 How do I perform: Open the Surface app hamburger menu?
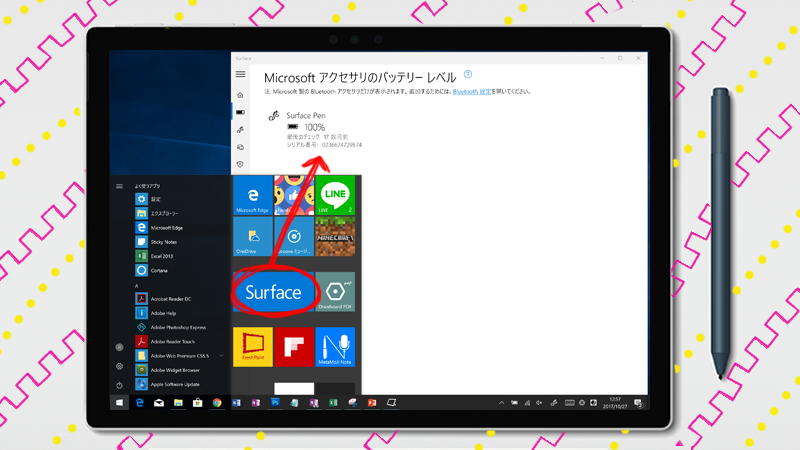(240, 74)
